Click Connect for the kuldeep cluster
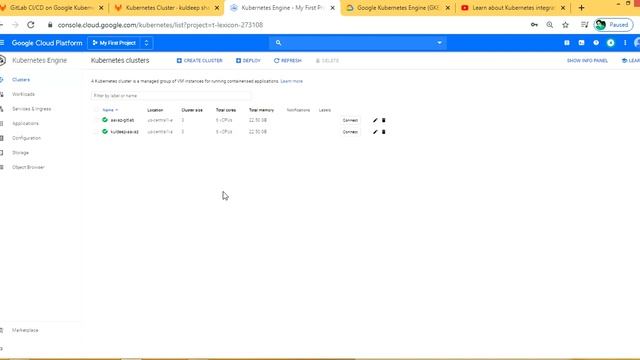 point(350,132)
